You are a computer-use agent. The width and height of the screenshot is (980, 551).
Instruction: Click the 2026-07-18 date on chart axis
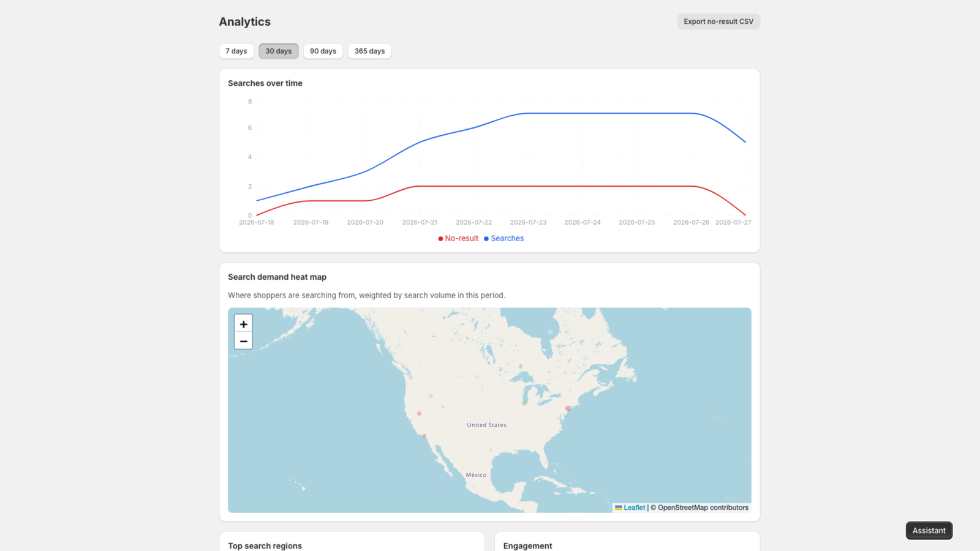pos(257,222)
